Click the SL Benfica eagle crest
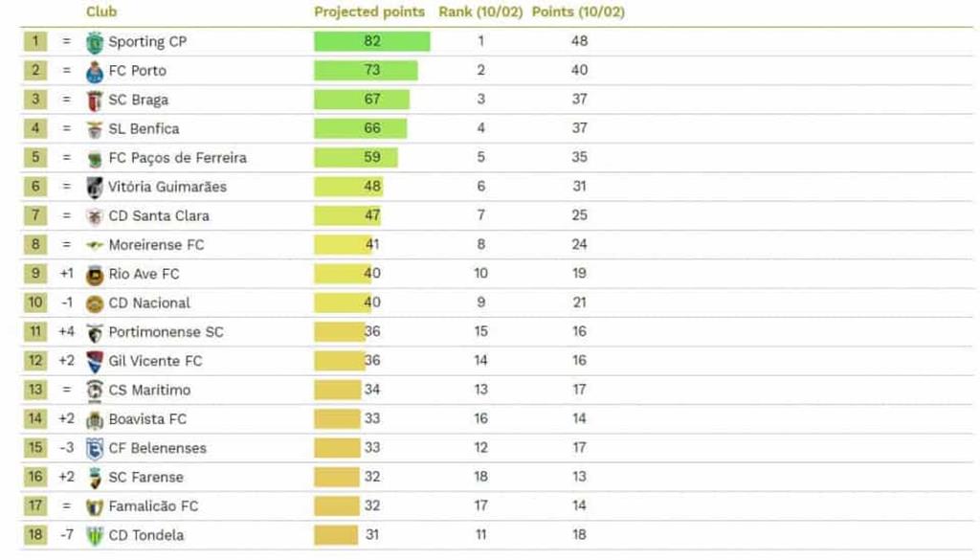Screen dimensions: 980x560 (x=94, y=129)
